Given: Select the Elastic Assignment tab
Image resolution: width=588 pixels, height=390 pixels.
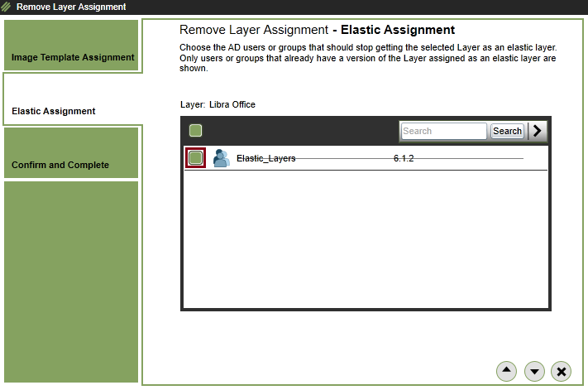Looking at the screenshot, I should pos(53,111).
